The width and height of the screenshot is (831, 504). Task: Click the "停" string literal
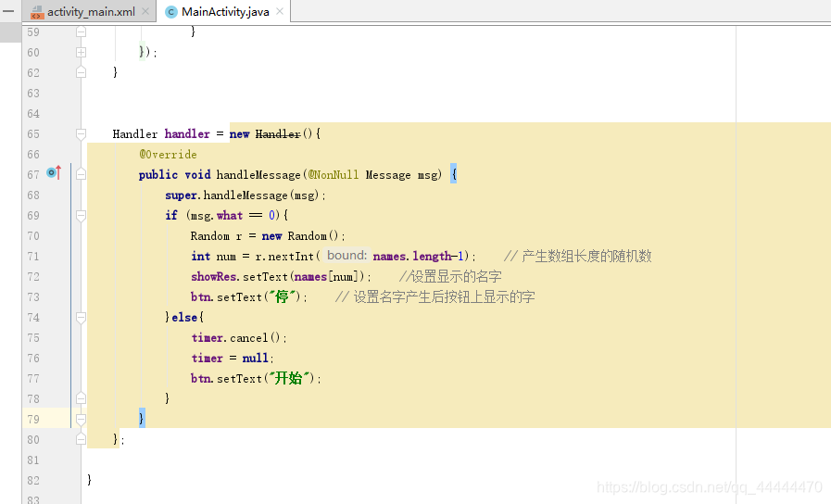tap(282, 296)
